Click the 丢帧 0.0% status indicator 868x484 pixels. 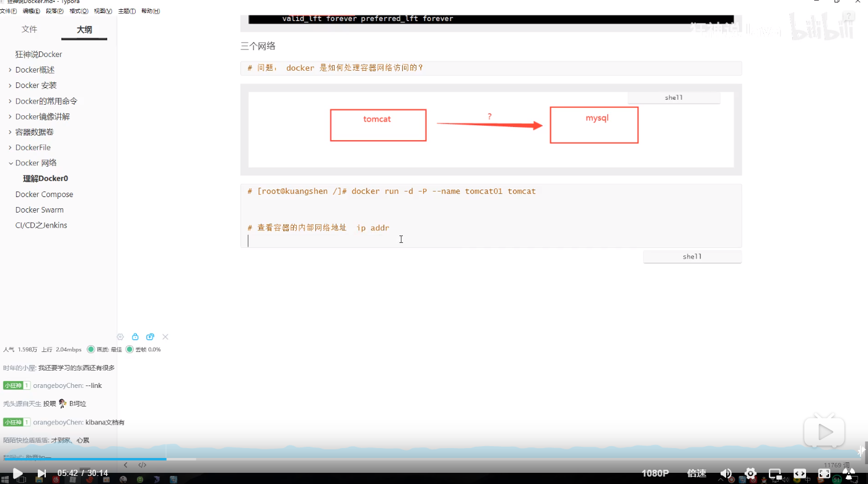click(x=143, y=350)
